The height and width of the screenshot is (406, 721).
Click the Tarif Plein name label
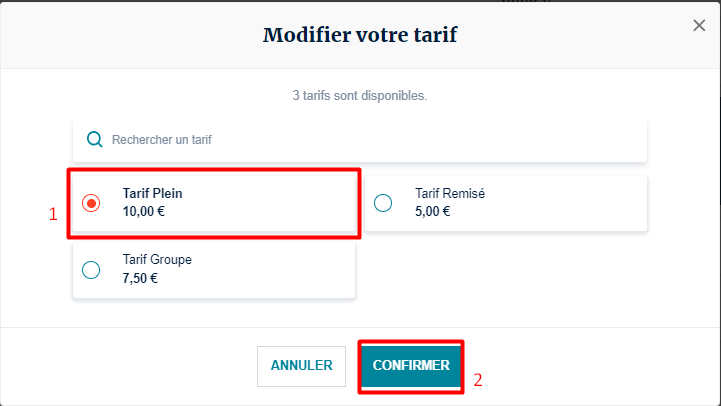coord(152,193)
